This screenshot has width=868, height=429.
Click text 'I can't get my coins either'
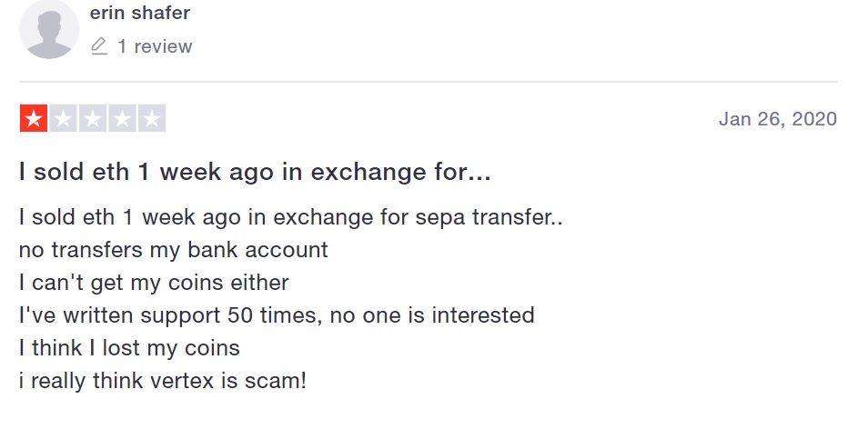[x=154, y=283]
